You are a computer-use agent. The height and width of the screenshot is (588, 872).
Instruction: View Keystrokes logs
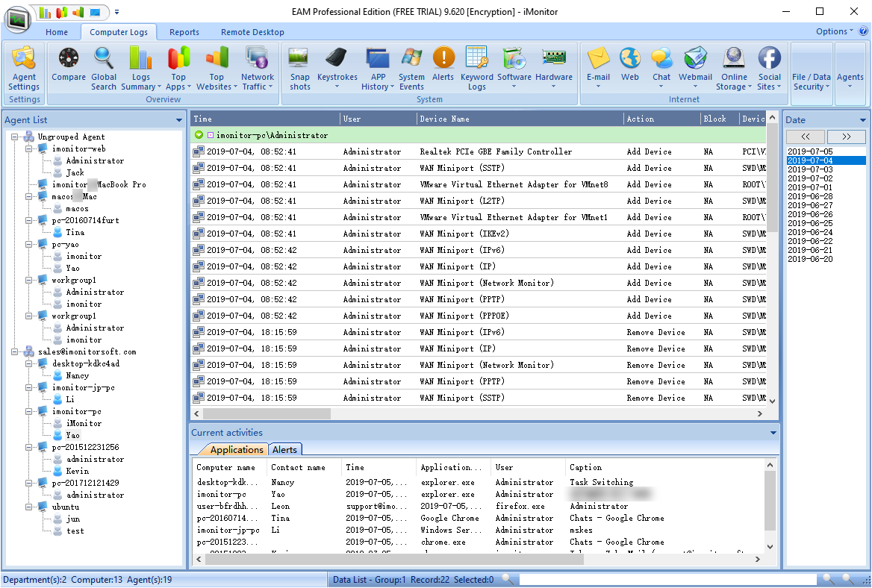[x=337, y=67]
